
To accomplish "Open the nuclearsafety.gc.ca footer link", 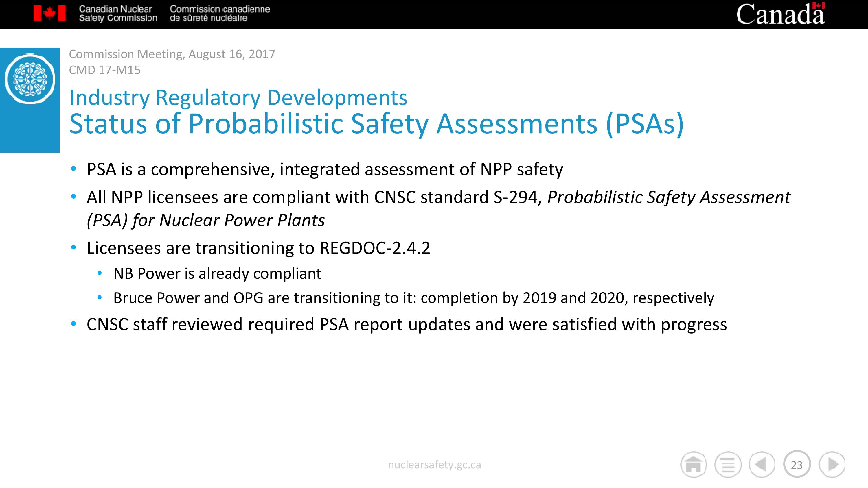I will [434, 465].
